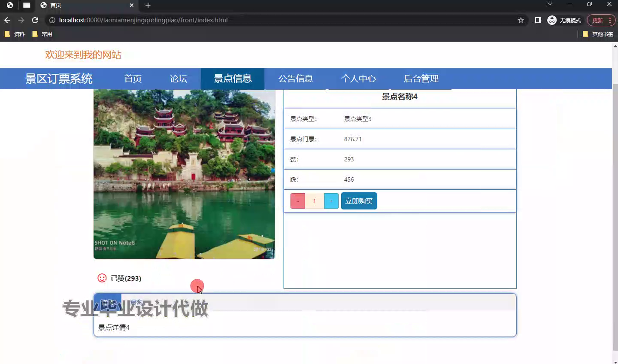Screen dimensions: 618x364
Task: Click the 景点详情4 detail text
Action: [114, 328]
